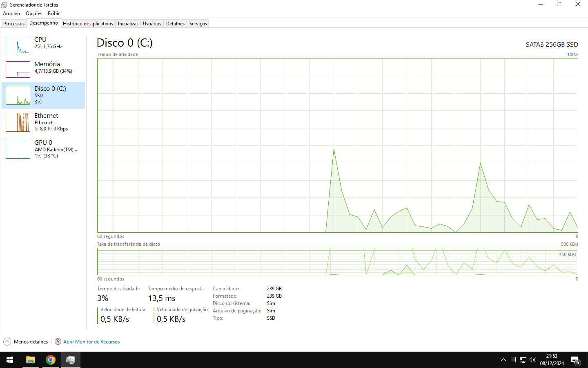
Task: Open the Opções menu
Action: click(x=34, y=13)
